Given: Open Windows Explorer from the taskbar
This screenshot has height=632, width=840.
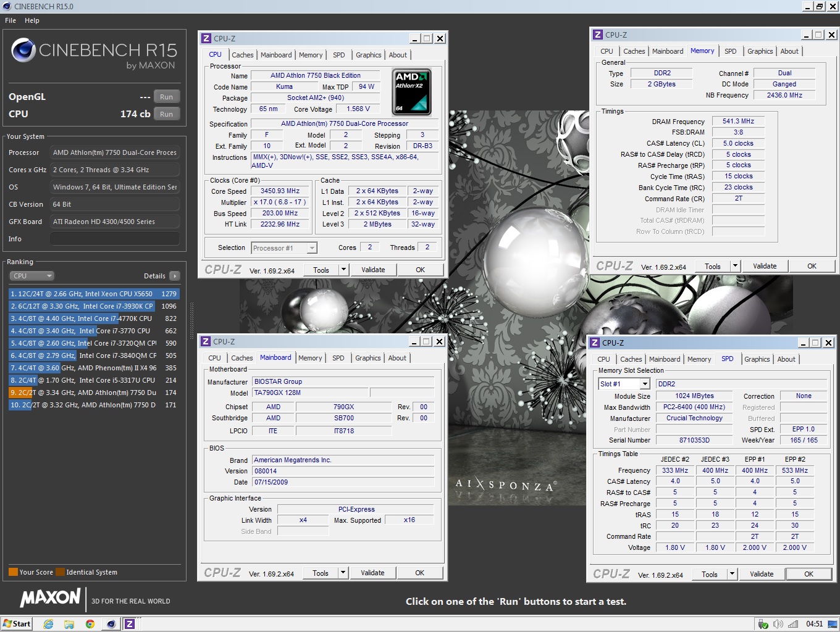Looking at the screenshot, I should pyautogui.click(x=69, y=624).
